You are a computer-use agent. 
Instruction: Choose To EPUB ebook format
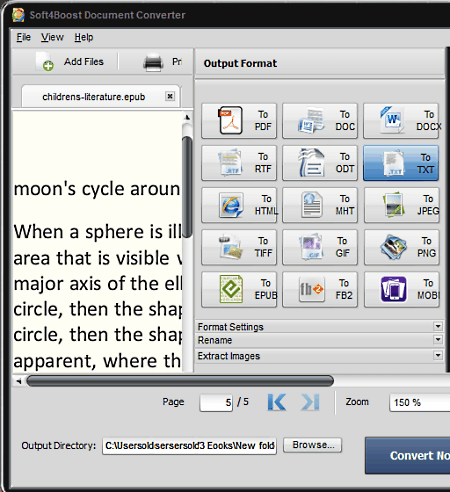tap(239, 289)
